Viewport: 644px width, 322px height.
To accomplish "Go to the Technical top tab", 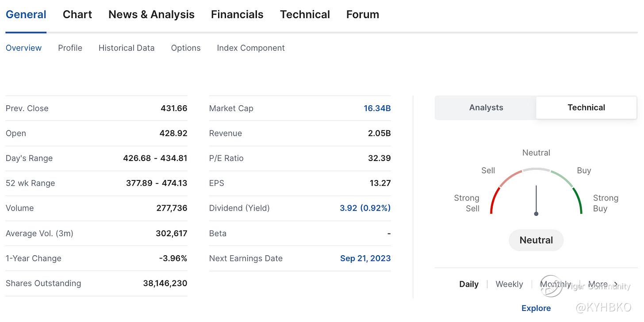I will click(305, 15).
